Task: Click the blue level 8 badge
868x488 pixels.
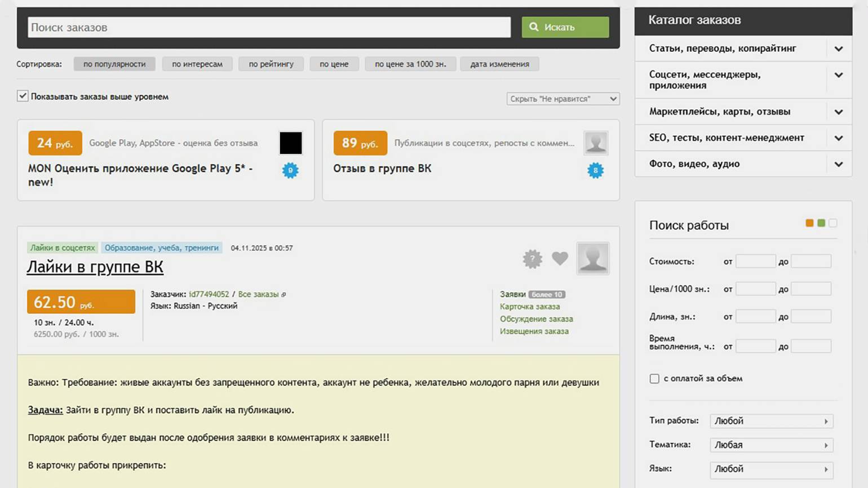Action: [x=595, y=170]
